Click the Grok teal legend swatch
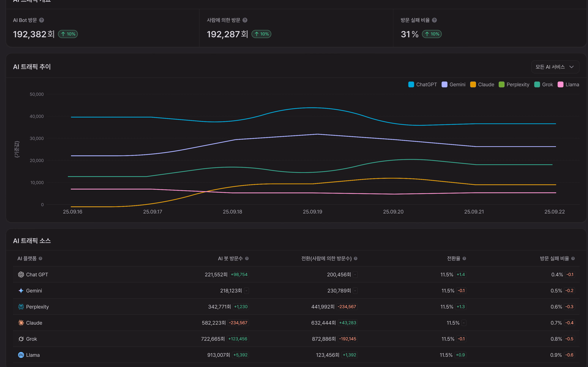The image size is (588, 367). (537, 84)
